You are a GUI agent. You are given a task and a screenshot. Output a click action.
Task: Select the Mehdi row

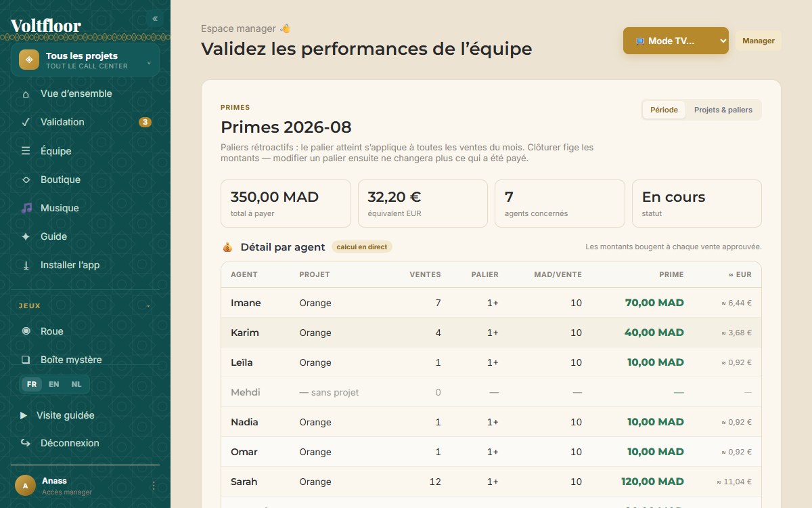491,392
